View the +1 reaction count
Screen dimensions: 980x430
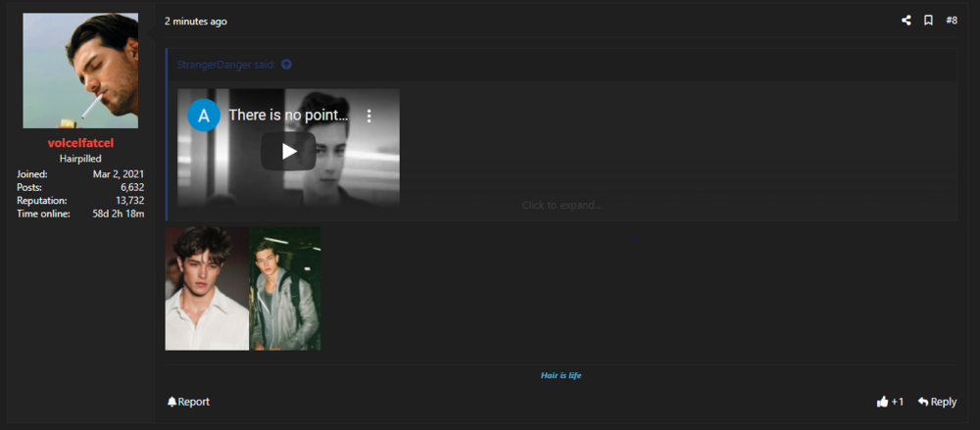[898, 402]
